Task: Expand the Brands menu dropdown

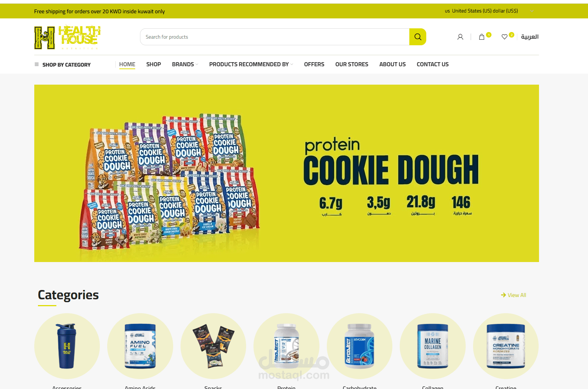Action: [185, 64]
